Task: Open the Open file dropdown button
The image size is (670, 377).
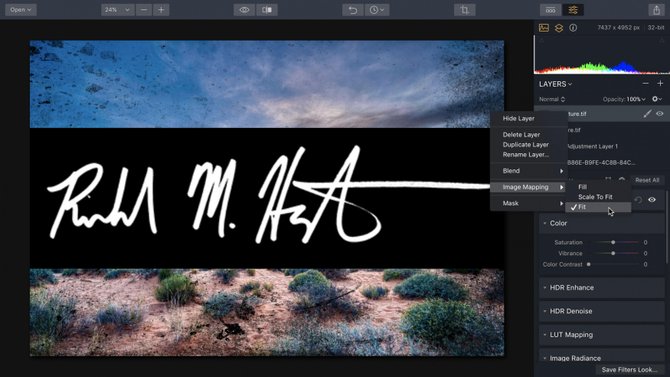Action: point(21,10)
